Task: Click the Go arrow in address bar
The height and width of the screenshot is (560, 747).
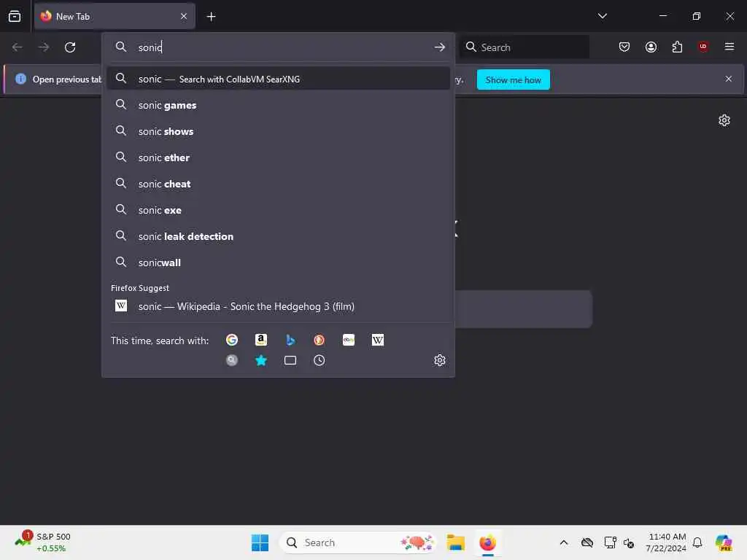Action: pyautogui.click(x=439, y=47)
